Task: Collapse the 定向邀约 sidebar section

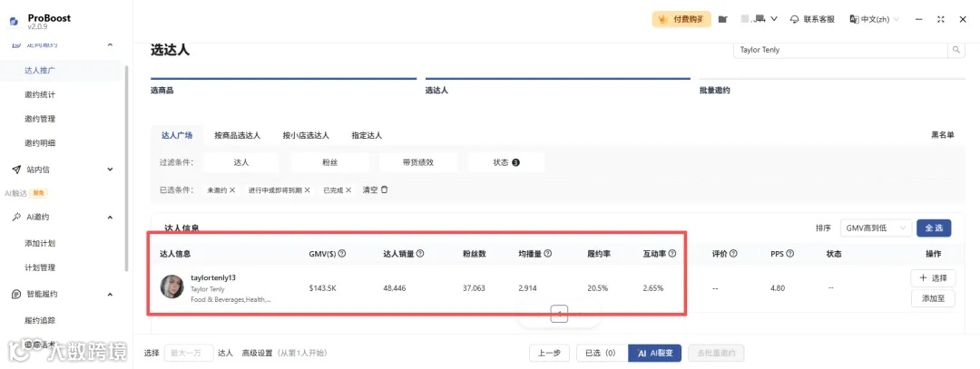Action: (x=110, y=45)
